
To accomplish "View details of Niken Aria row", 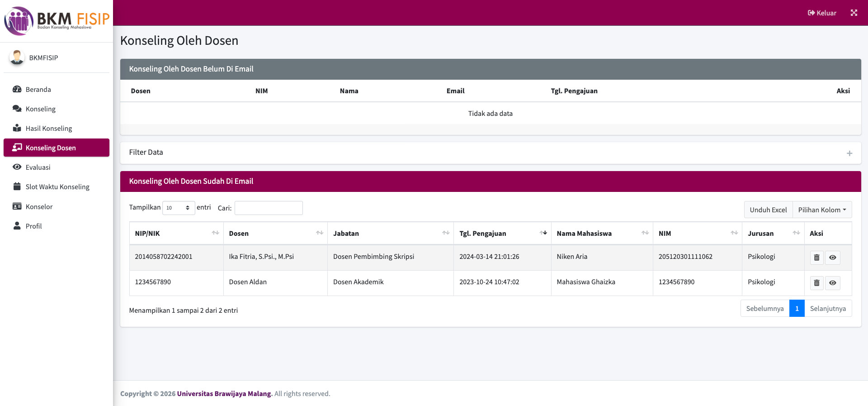I will (x=832, y=258).
